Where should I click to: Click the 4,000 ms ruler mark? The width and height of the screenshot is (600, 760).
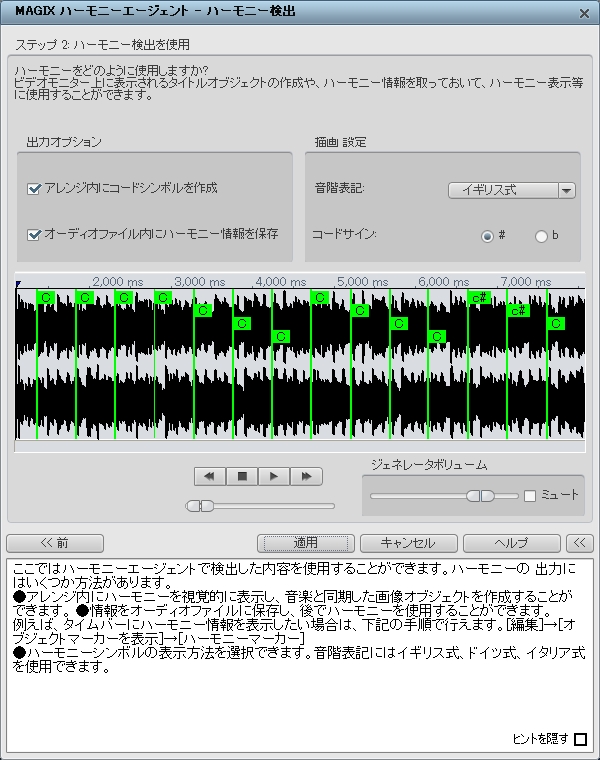pyautogui.click(x=281, y=282)
